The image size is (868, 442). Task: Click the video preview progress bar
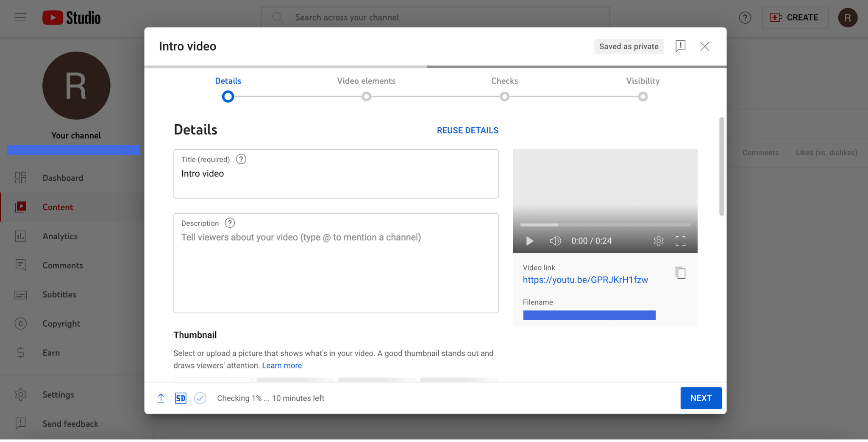tap(605, 225)
